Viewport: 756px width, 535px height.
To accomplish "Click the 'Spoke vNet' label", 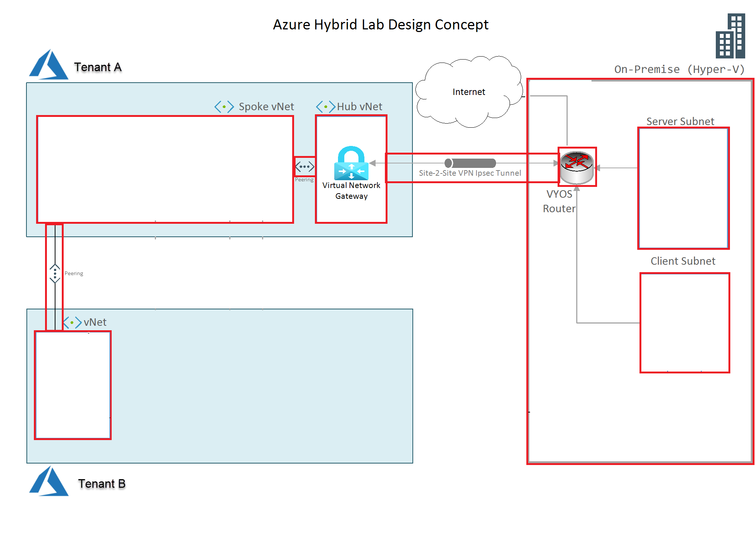I will tap(266, 106).
